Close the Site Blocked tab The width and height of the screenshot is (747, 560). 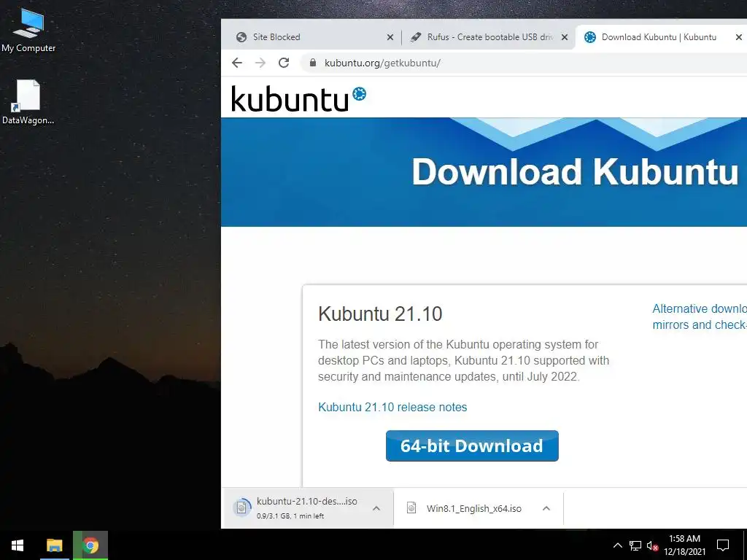390,37
